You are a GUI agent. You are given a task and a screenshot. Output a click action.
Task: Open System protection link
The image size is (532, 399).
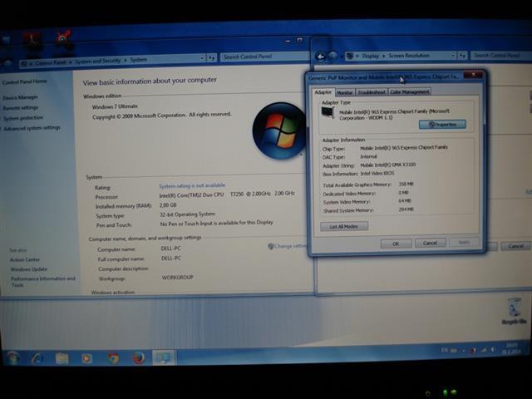[x=23, y=118]
